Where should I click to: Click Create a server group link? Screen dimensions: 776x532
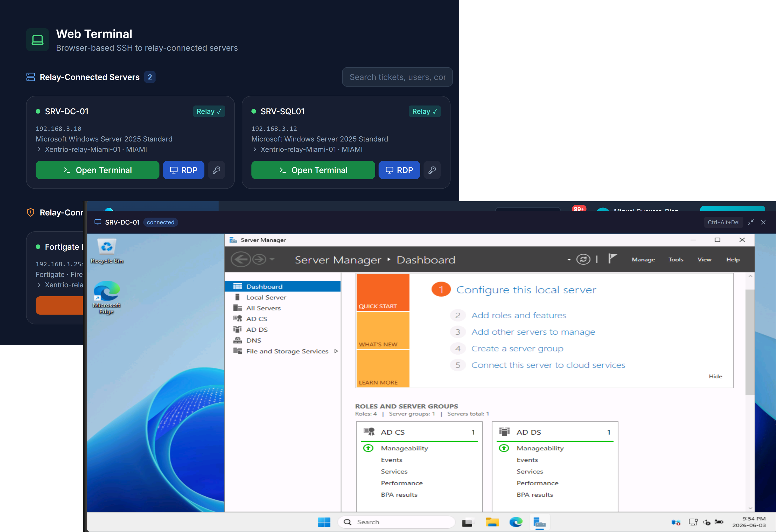click(x=517, y=349)
